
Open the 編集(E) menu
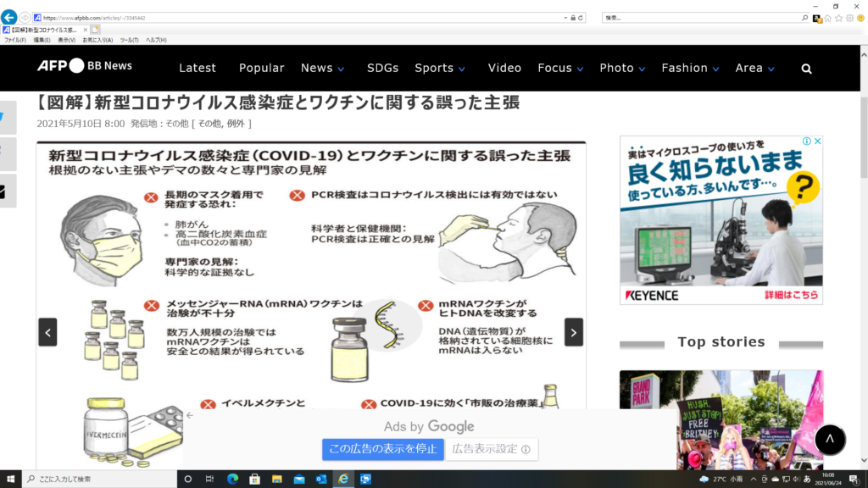tap(42, 40)
